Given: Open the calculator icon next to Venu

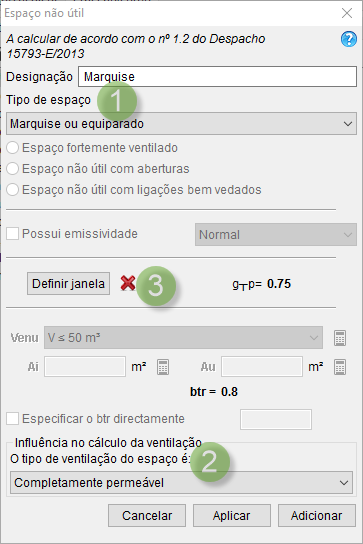Looking at the screenshot, I should [x=340, y=338].
